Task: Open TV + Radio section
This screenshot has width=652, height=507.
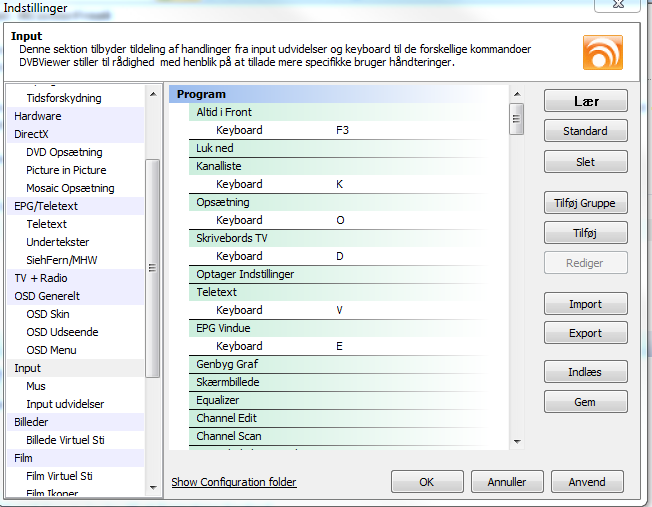Action: click(76, 278)
